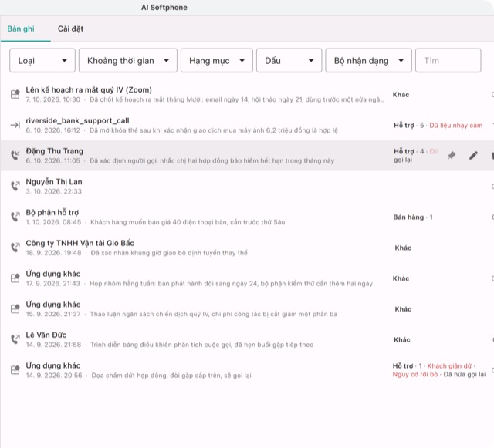
Task: Click Khác label on Gió Bắc row
Action: pyautogui.click(x=403, y=248)
